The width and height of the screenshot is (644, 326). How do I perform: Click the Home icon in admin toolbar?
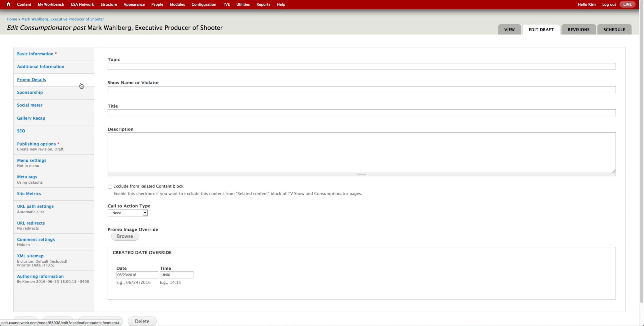click(x=8, y=4)
